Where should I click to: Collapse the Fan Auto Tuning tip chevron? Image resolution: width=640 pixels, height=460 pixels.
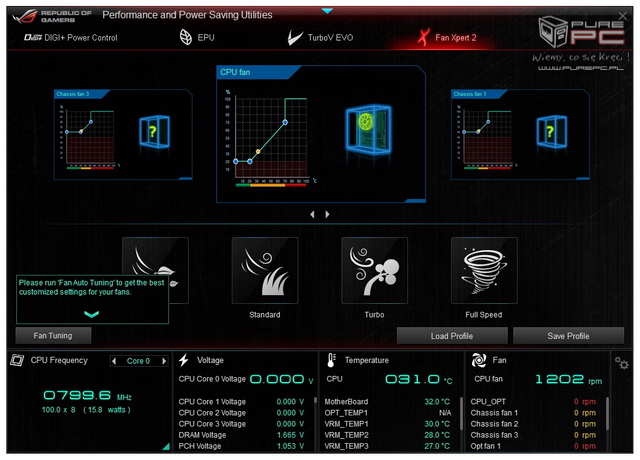tap(91, 314)
